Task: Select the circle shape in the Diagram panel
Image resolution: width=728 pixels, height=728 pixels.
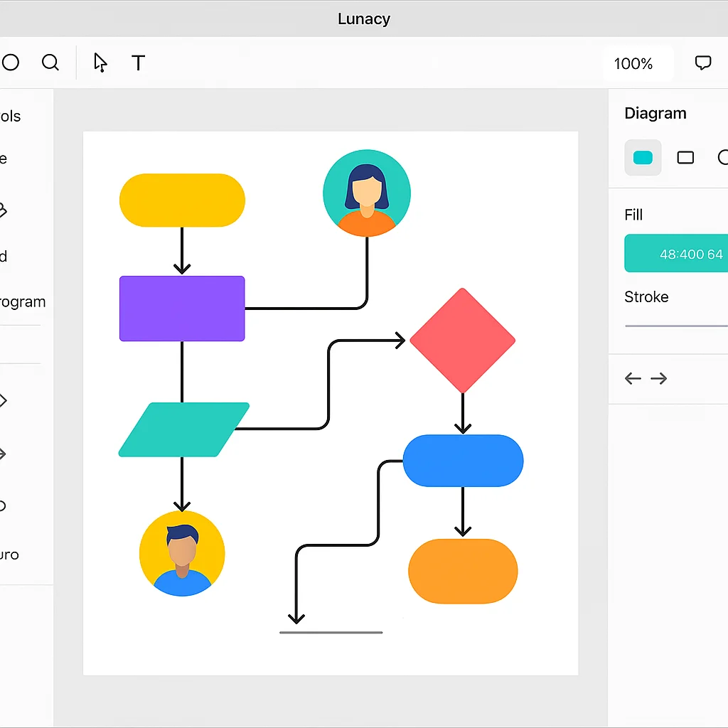Action: click(722, 158)
